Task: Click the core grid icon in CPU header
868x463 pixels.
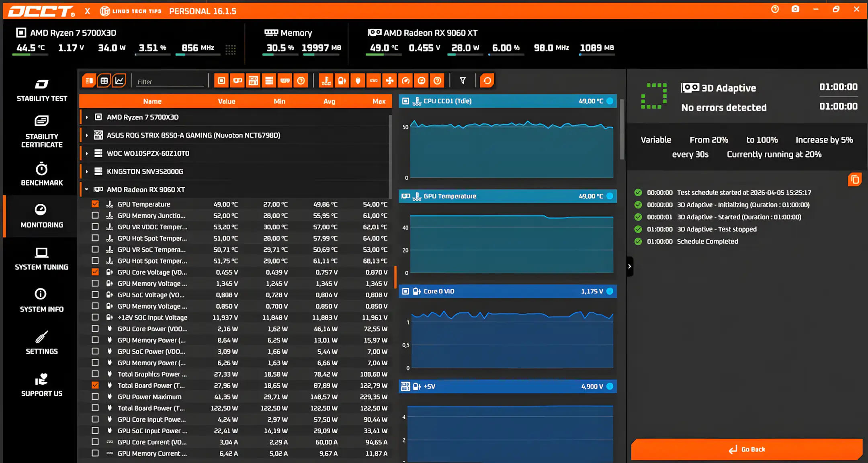Action: (231, 49)
